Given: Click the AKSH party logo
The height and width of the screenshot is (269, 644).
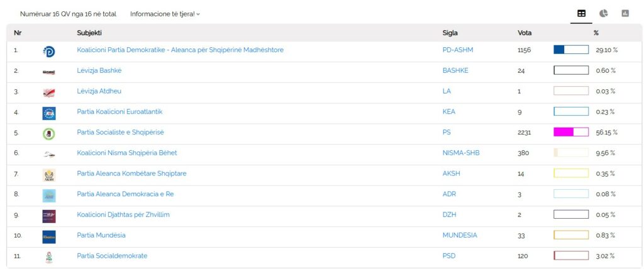Looking at the screenshot, I should click(49, 175).
